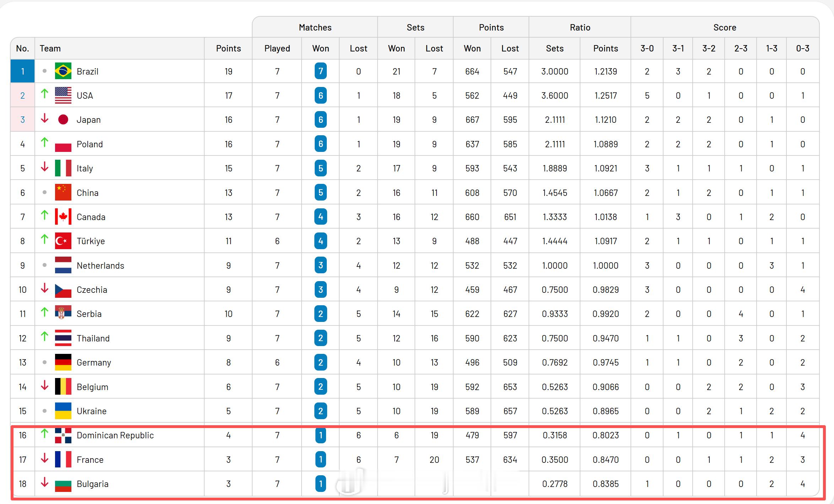
Task: Click USA's sets ratio 3.6000
Action: pyautogui.click(x=555, y=95)
